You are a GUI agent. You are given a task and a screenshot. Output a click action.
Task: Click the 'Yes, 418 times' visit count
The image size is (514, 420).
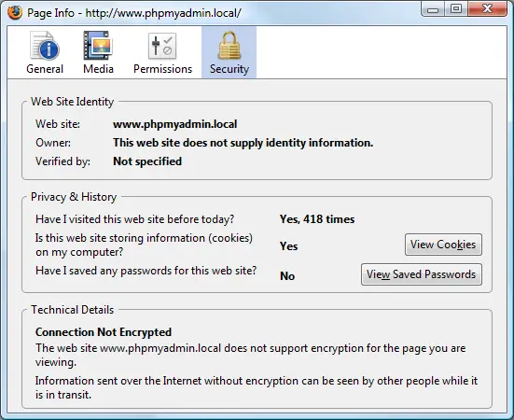tap(317, 219)
